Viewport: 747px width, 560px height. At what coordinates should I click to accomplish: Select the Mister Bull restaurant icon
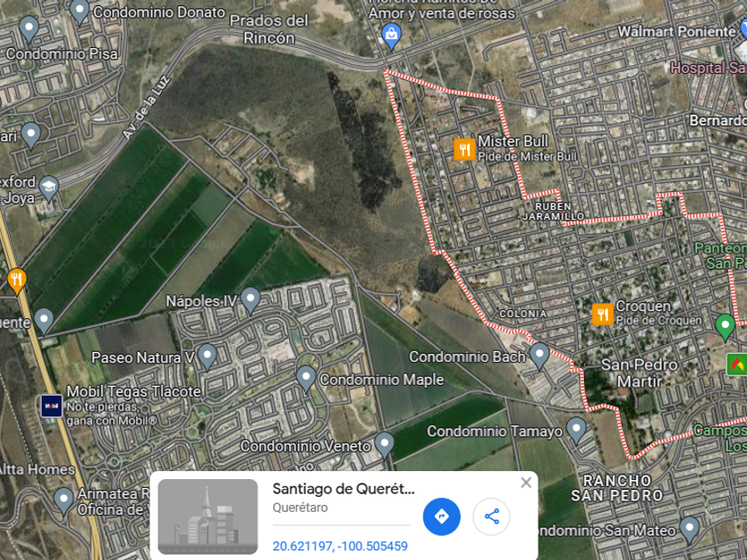464,149
